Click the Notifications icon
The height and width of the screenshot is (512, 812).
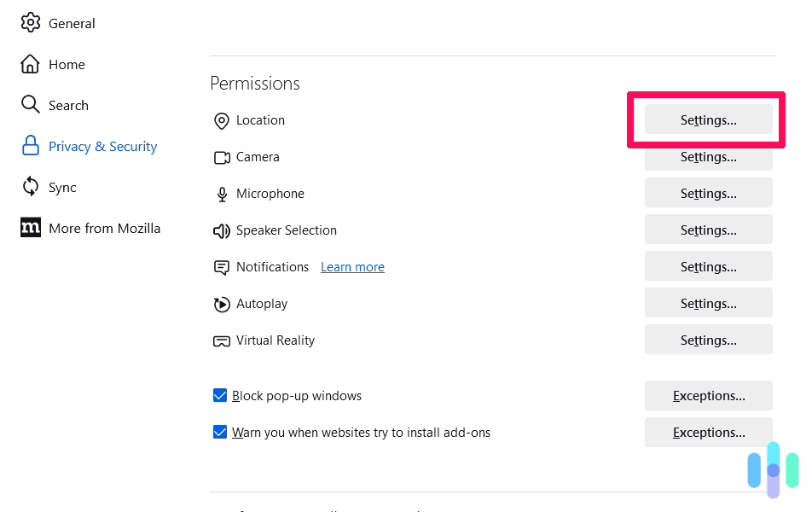(222, 267)
